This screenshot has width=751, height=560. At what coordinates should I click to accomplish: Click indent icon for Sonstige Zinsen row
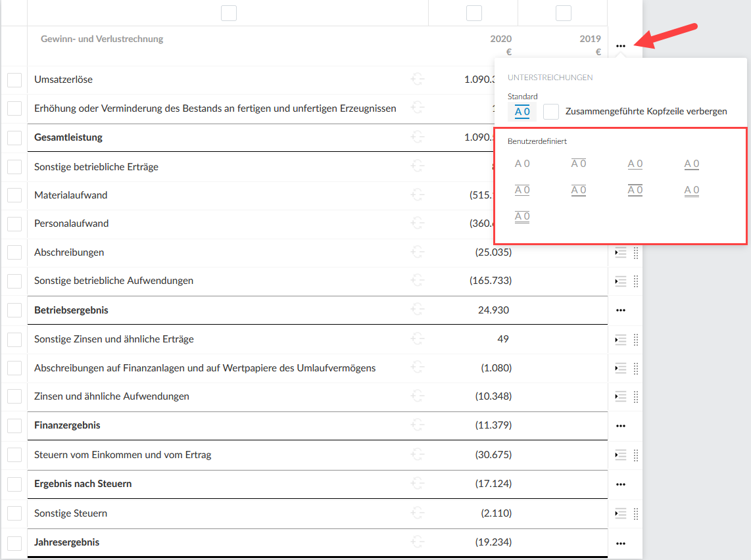pyautogui.click(x=621, y=340)
